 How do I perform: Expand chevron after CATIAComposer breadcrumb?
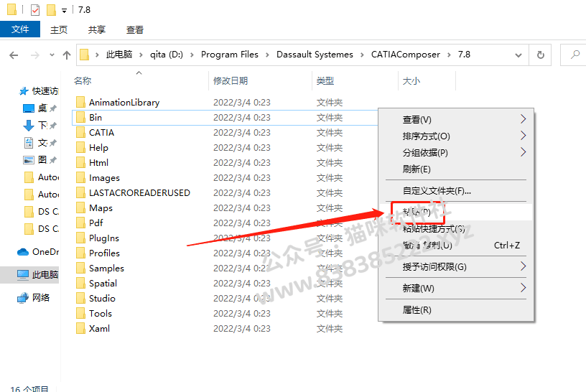click(449, 55)
